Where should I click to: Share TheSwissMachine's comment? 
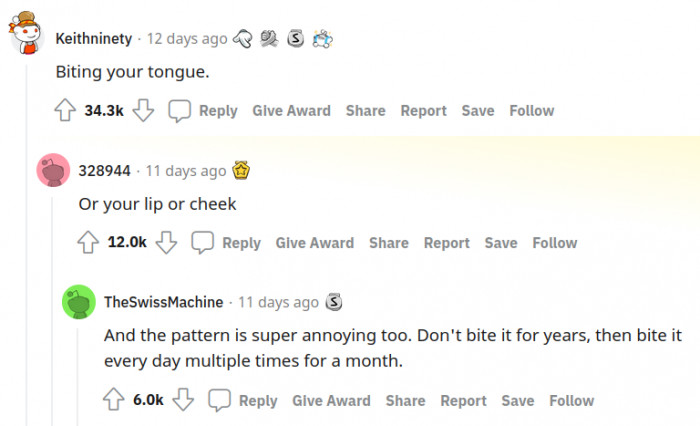click(405, 401)
